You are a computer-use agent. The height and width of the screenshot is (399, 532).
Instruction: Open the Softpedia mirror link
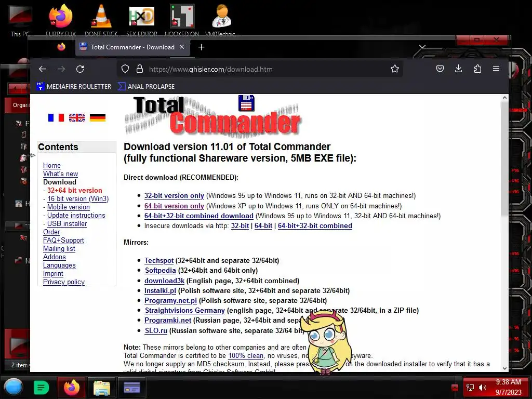pyautogui.click(x=160, y=270)
